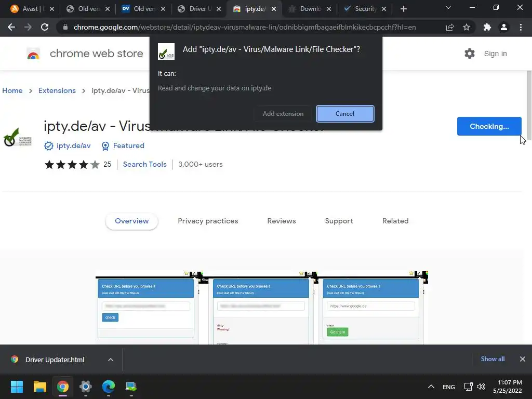Go to Extensions breadcrumb

[x=57, y=90]
